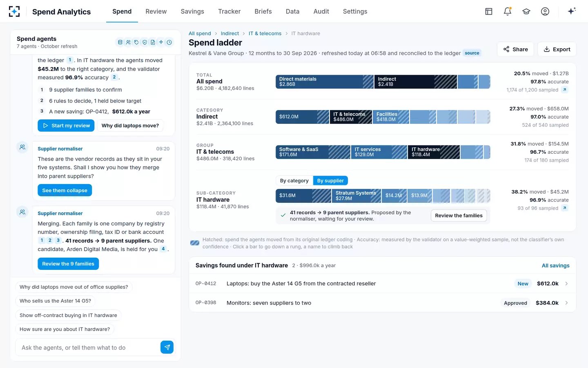Click Review the families button
Viewport: 588px width, 368px height.
coord(459,215)
